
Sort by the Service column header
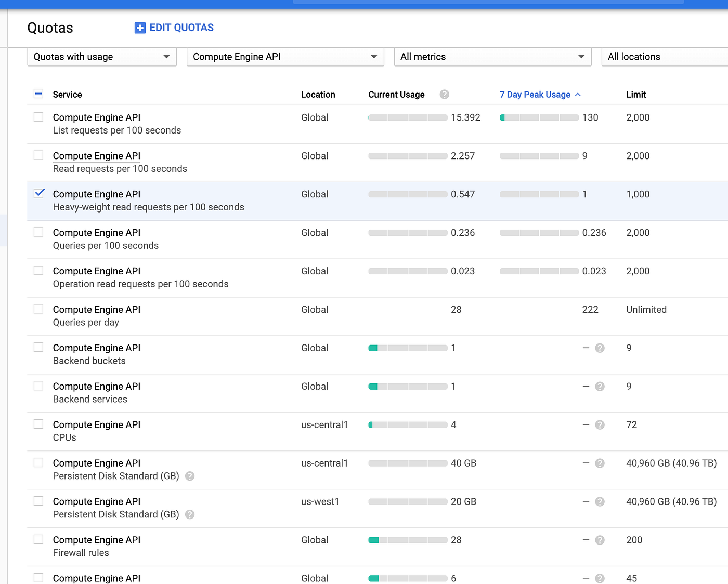tap(68, 95)
